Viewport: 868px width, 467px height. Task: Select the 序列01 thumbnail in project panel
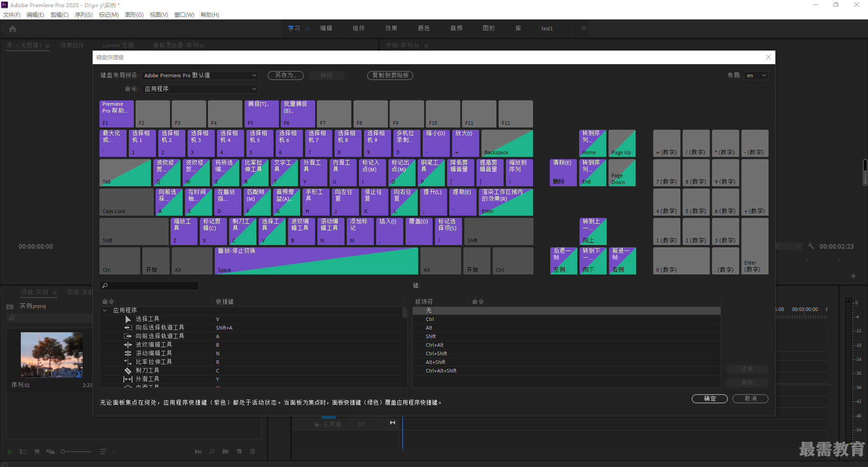click(x=52, y=355)
